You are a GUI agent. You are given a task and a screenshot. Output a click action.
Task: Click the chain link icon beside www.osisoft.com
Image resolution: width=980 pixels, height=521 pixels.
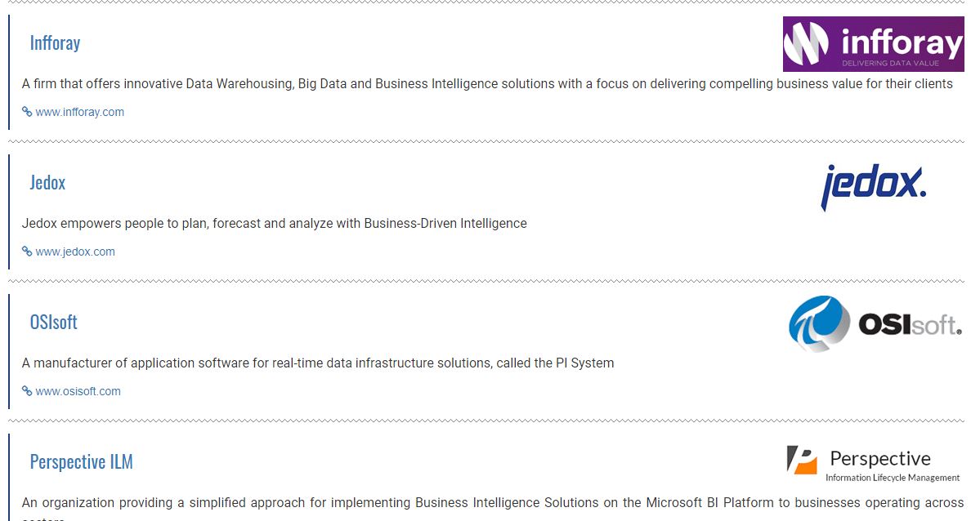click(x=27, y=391)
